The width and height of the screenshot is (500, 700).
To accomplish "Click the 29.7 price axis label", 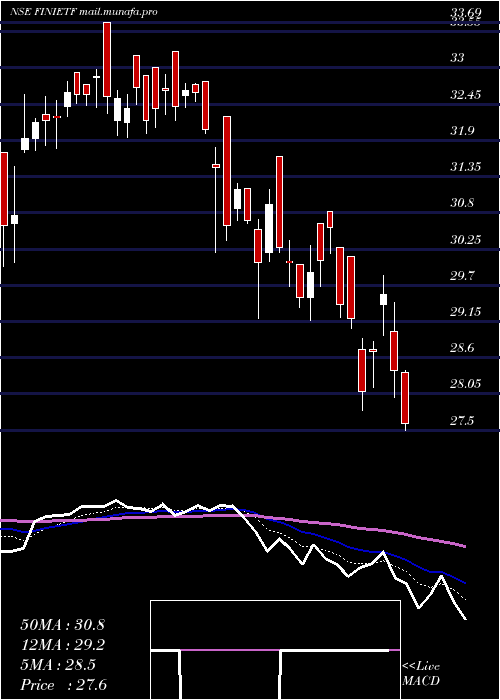I will (462, 276).
